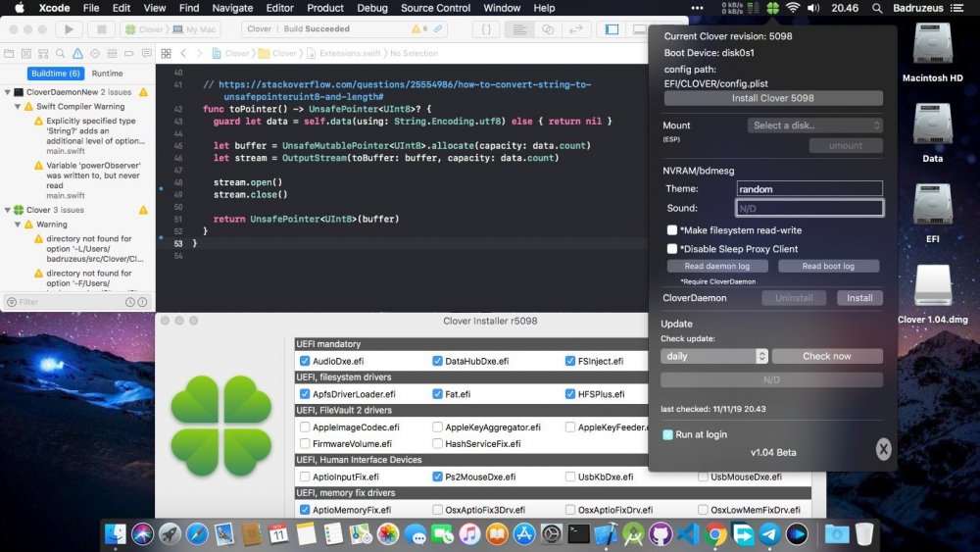Open the Product menu
The height and width of the screenshot is (552, 980).
pyautogui.click(x=325, y=8)
